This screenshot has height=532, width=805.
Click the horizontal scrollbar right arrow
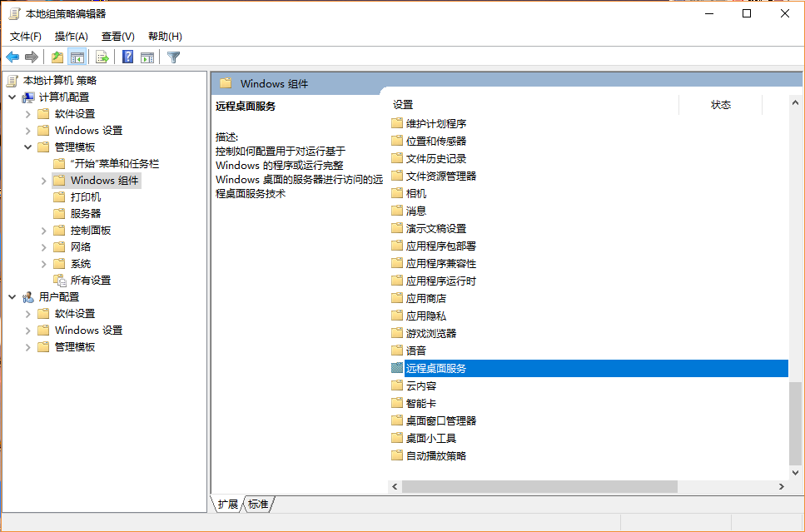(x=782, y=486)
